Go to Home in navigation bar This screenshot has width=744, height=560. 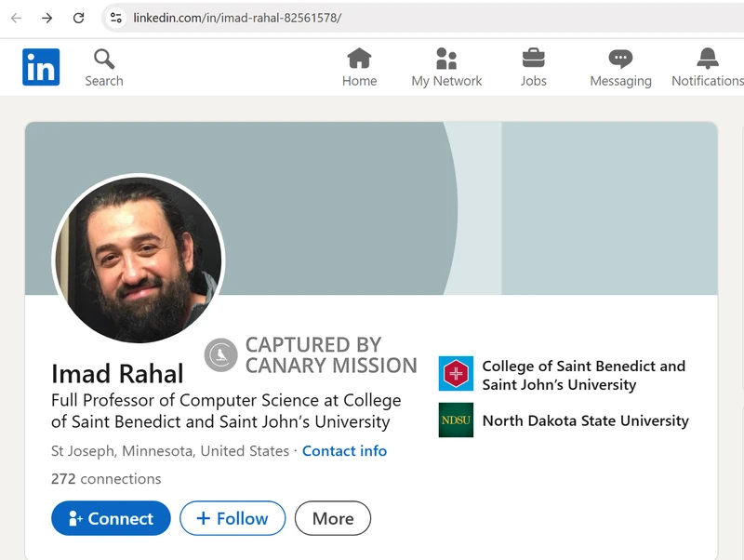point(359,67)
